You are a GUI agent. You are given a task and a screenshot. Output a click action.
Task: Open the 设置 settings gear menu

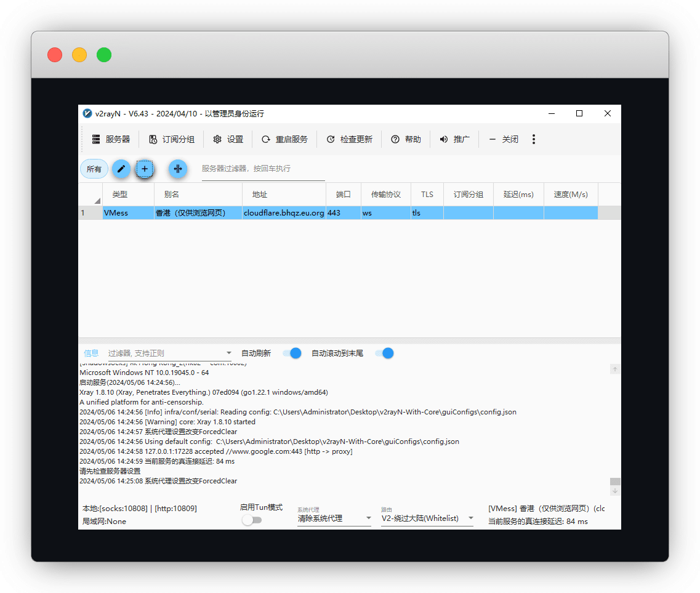pos(228,139)
